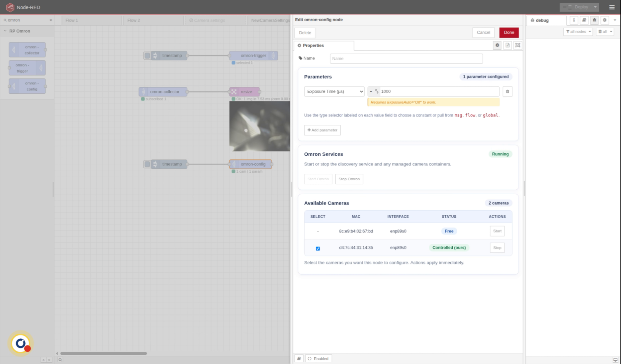Click the Stop Omron service button

349,179
